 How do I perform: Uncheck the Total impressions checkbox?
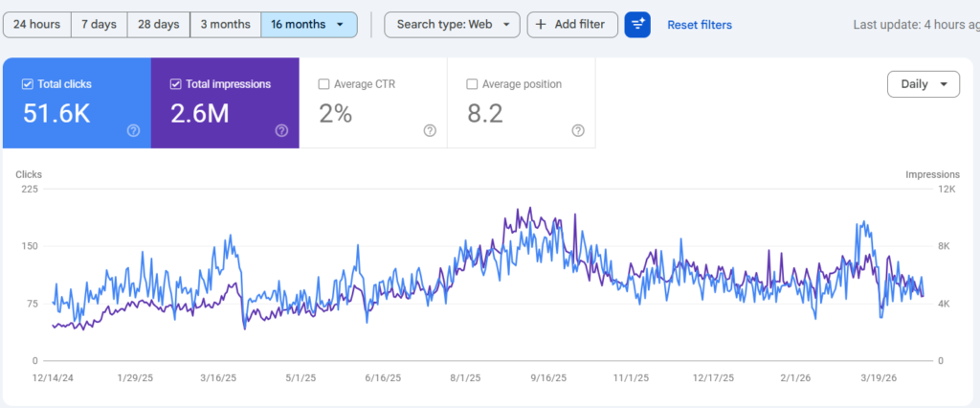175,84
